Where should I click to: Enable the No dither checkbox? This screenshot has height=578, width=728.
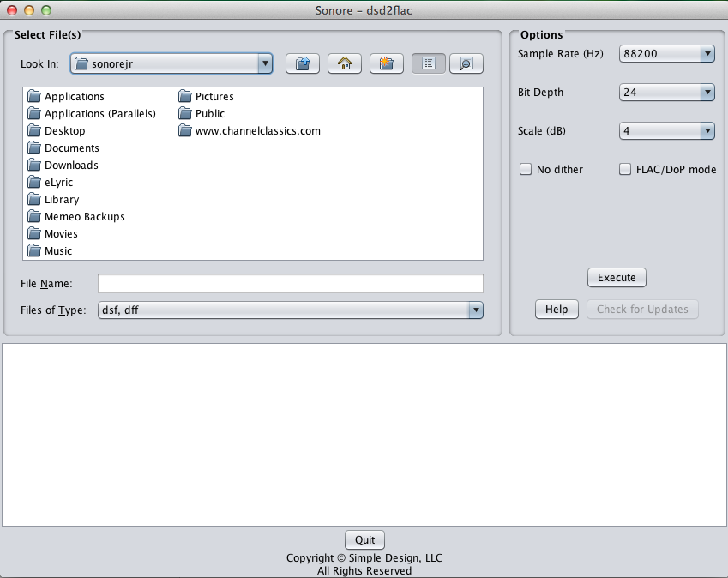click(x=526, y=169)
